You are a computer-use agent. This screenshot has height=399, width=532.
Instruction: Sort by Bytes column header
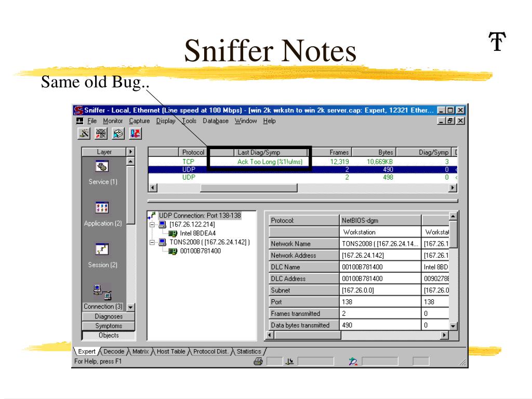click(374, 152)
